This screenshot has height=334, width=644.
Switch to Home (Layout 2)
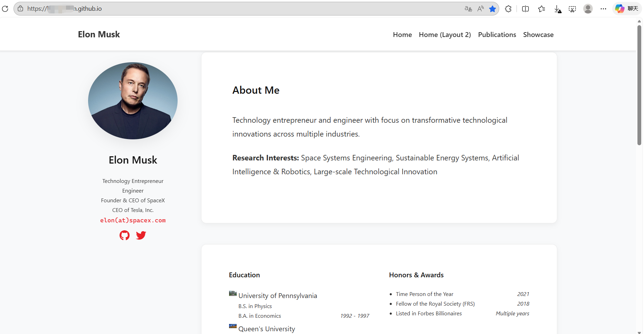pyautogui.click(x=445, y=35)
